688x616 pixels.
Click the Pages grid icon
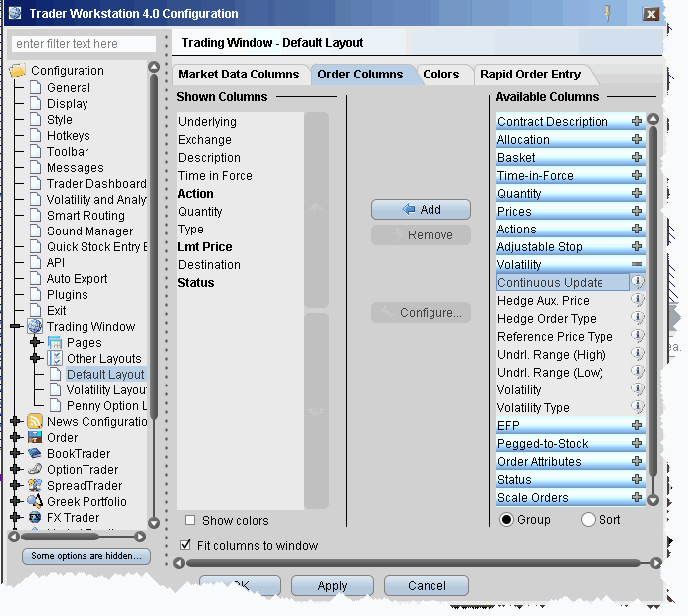tap(55, 343)
